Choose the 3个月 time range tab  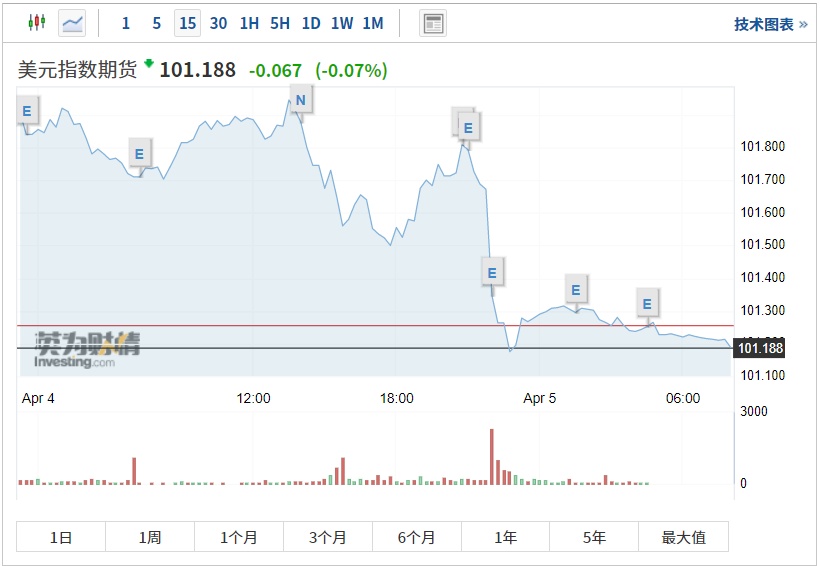point(327,537)
